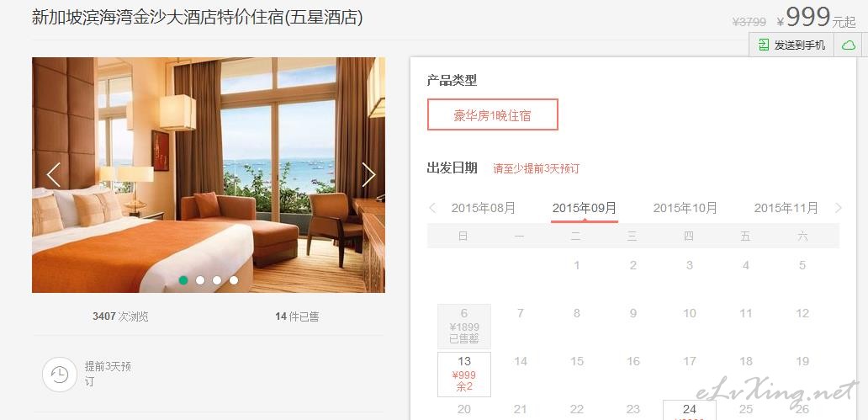This screenshot has width=868, height=420.
Task: Go to later months in calendar
Action: [x=838, y=209]
